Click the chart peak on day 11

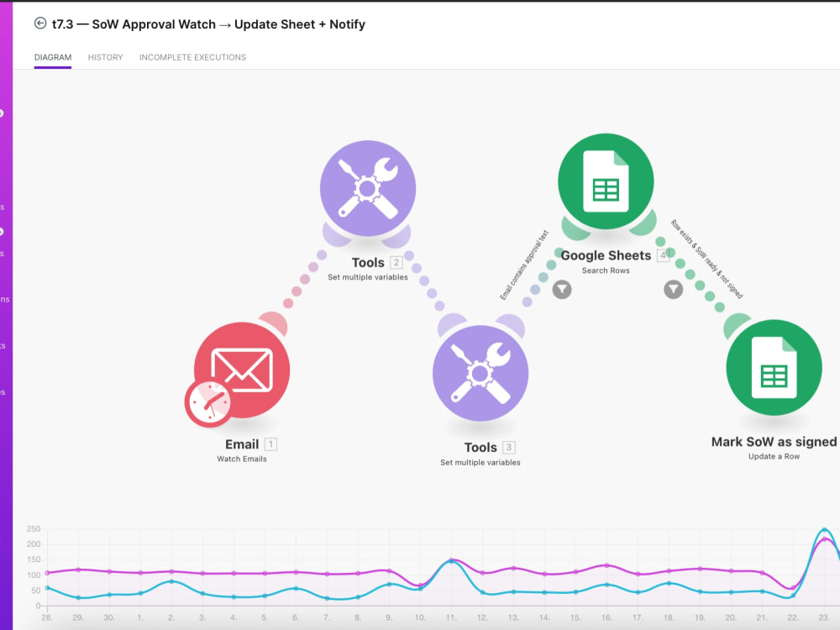tap(451, 560)
